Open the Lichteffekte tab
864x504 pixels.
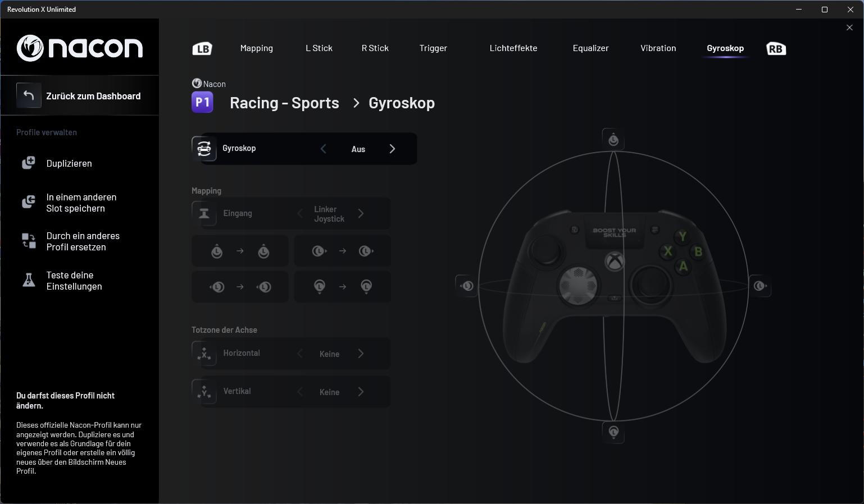click(513, 48)
